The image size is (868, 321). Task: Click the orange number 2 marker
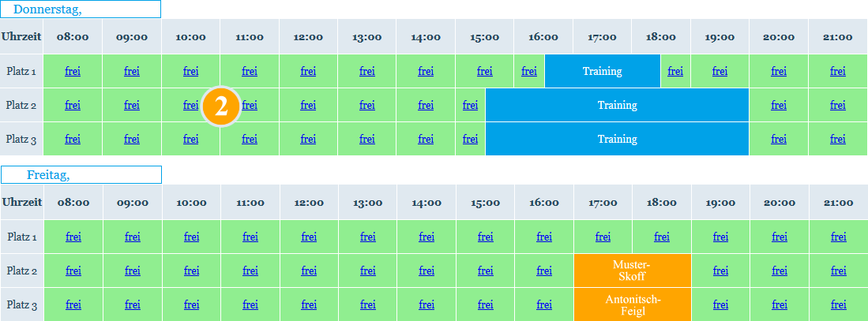pos(221,107)
